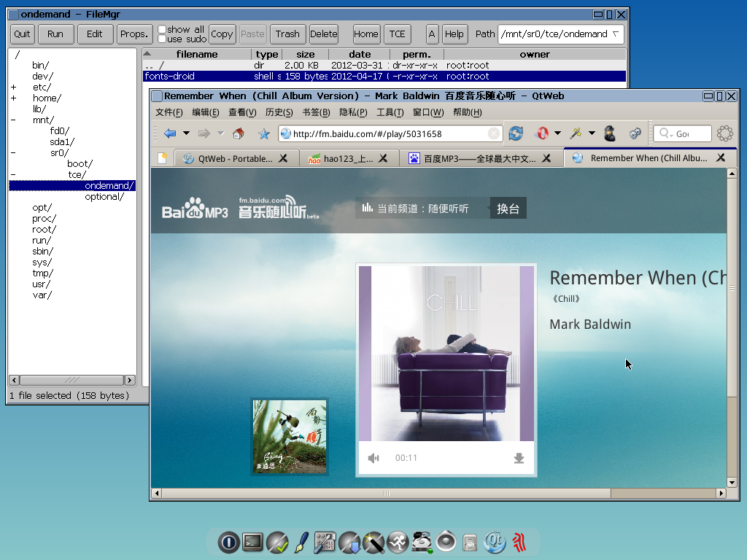Screen dimensions: 747x560
Task: Open the hard disk mount tool in dock
Action: click(422, 542)
